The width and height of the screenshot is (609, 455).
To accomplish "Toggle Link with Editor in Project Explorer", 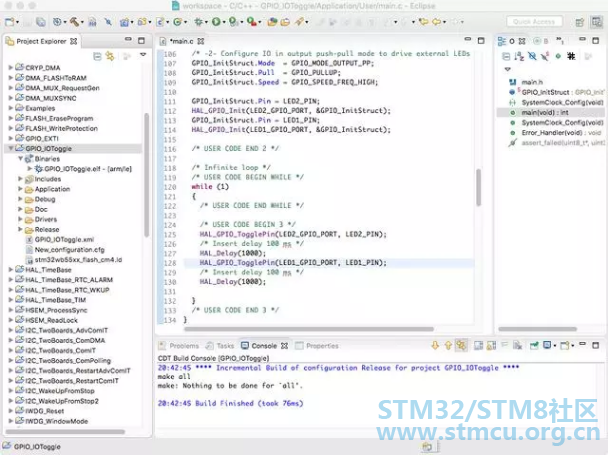I will pos(110,57).
